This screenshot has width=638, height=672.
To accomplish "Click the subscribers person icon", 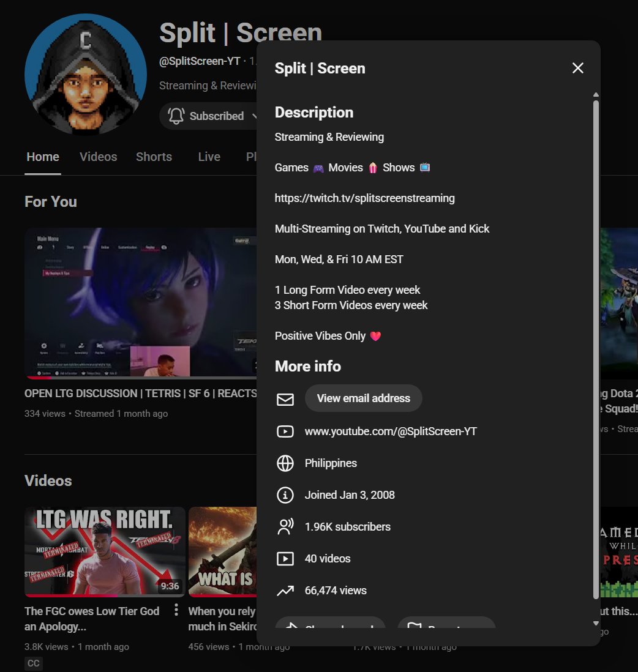I will (x=285, y=527).
